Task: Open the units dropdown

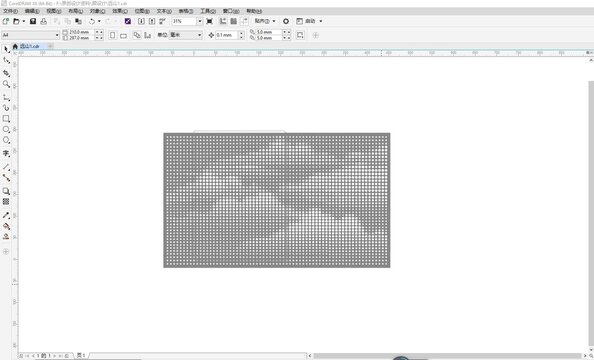Action: [186, 35]
